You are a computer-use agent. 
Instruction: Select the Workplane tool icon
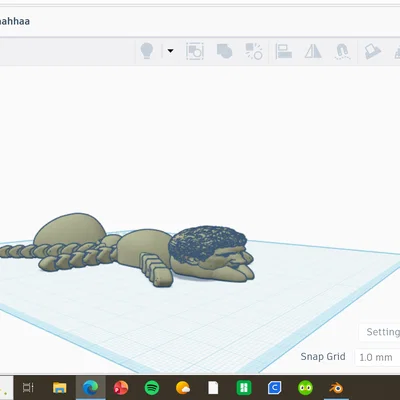(x=373, y=51)
